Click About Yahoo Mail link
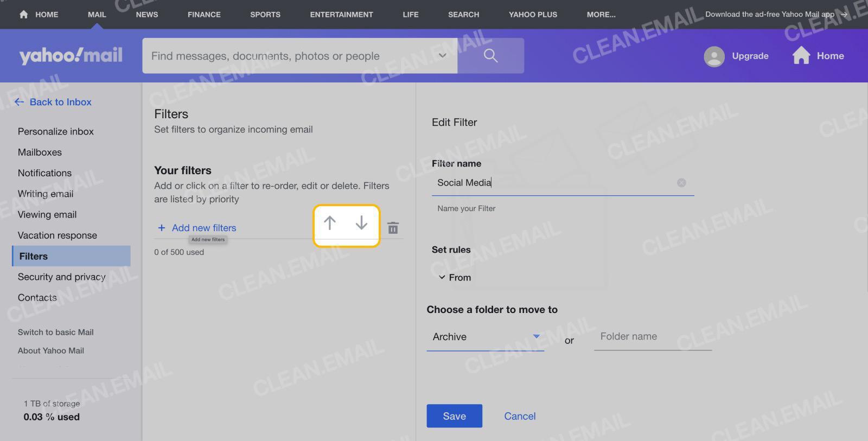The width and height of the screenshot is (868, 441). tap(51, 350)
